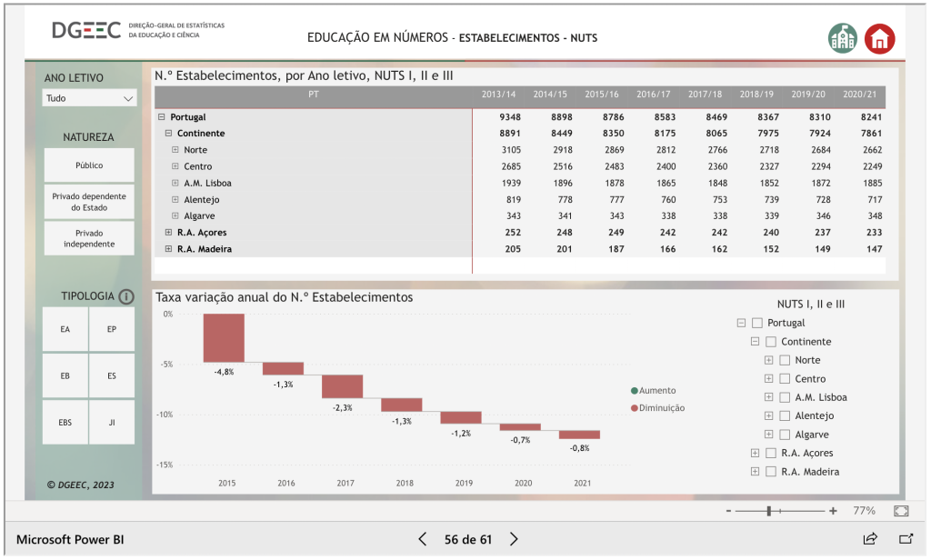
Task: Expand the Norte row in table
Action: point(175,150)
